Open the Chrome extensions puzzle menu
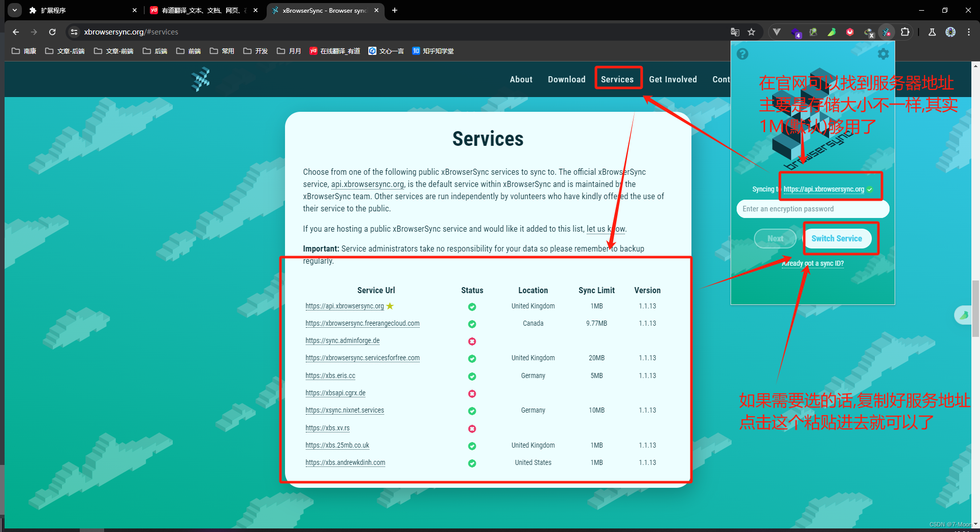Image resolution: width=980 pixels, height=532 pixels. coord(905,32)
